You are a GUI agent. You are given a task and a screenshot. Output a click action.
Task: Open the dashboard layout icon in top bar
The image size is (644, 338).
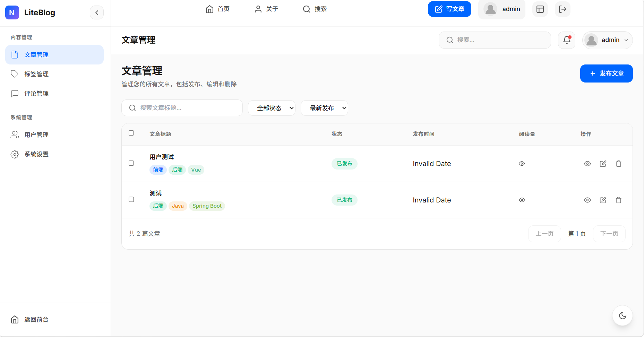pyautogui.click(x=540, y=9)
